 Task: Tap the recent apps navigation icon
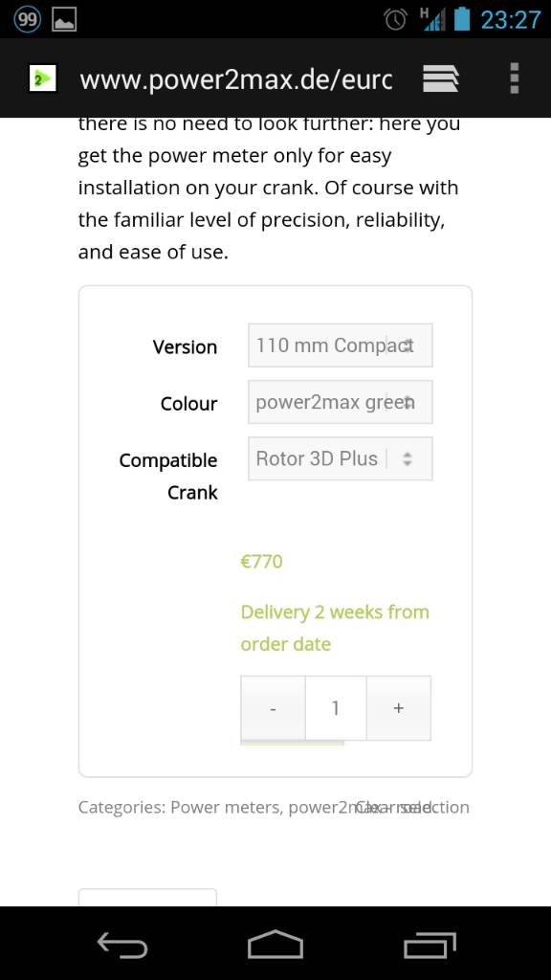coord(430,945)
